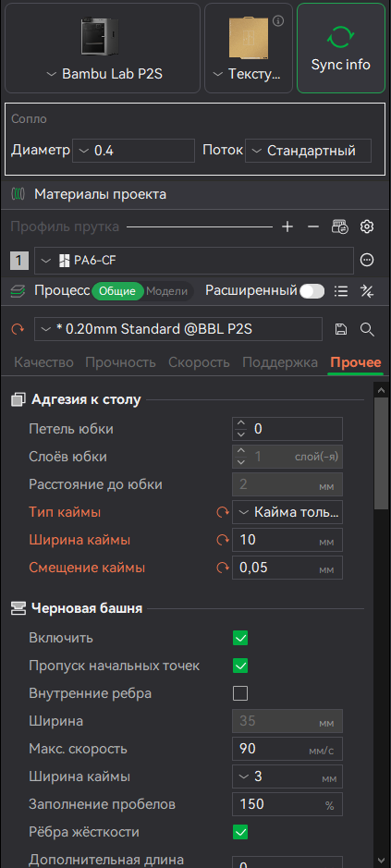The width and height of the screenshot is (391, 868).
Task: Open filament settings gear icon
Action: click(367, 227)
